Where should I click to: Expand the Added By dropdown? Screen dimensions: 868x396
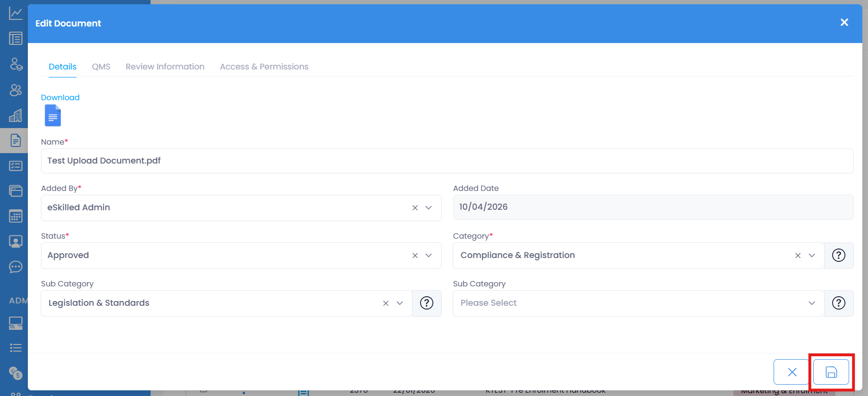tap(429, 208)
